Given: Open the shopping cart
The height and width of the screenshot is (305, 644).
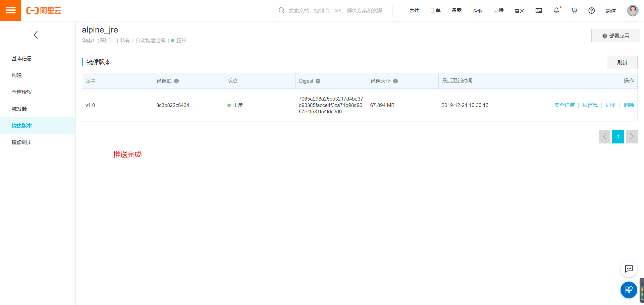Looking at the screenshot, I should pos(574,11).
